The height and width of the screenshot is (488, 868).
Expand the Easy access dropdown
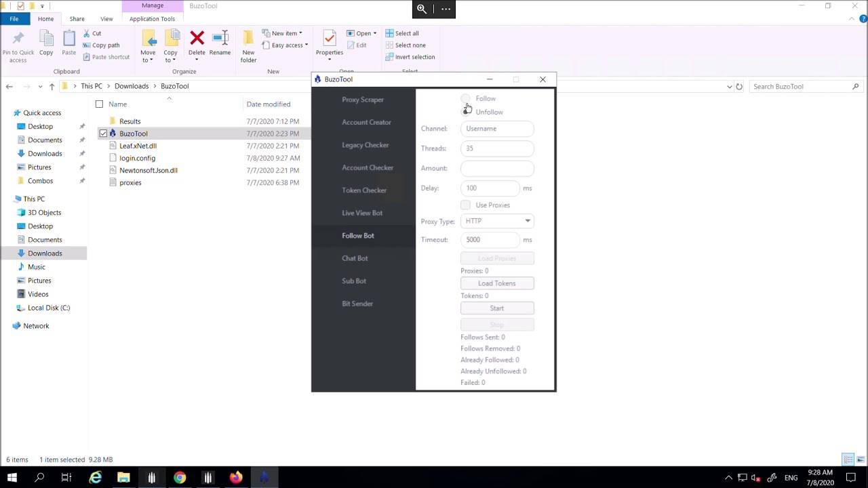(x=307, y=45)
